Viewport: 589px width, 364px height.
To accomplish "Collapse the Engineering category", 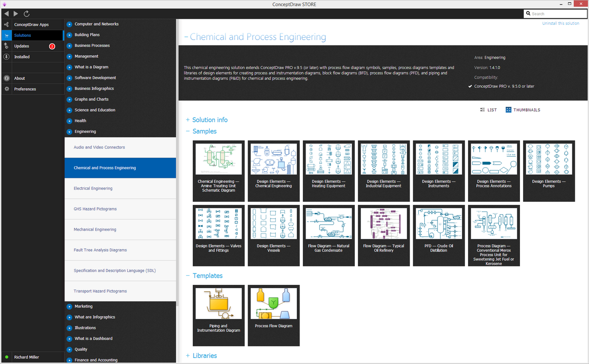I will [x=69, y=132].
